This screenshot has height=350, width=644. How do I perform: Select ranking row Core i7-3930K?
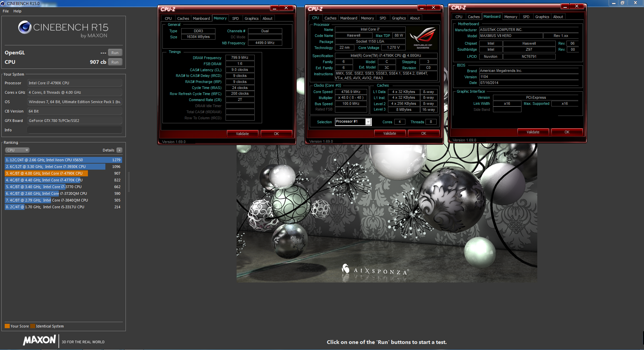coord(63,167)
